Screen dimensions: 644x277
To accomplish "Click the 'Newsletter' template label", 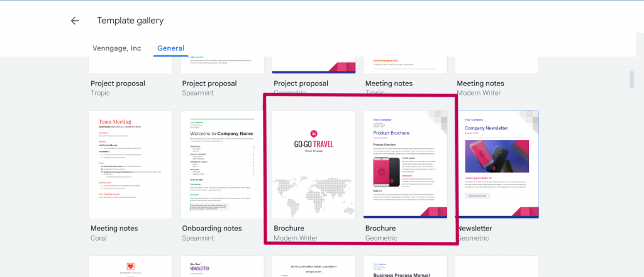I will (x=475, y=228).
